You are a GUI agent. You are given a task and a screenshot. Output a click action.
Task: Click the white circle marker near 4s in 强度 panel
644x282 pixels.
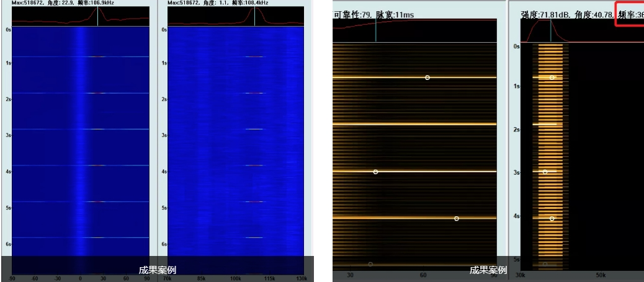[x=552, y=219]
